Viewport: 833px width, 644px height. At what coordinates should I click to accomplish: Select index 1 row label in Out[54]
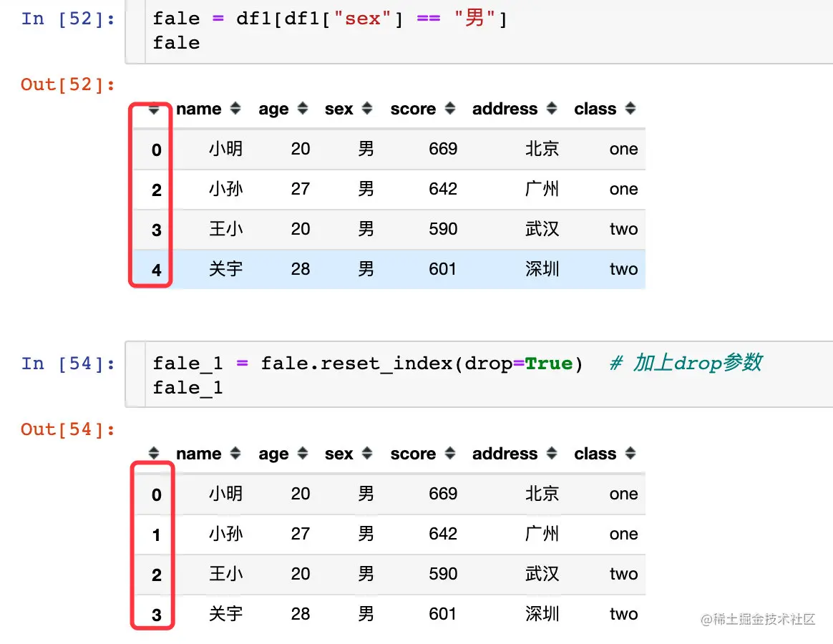point(156,535)
